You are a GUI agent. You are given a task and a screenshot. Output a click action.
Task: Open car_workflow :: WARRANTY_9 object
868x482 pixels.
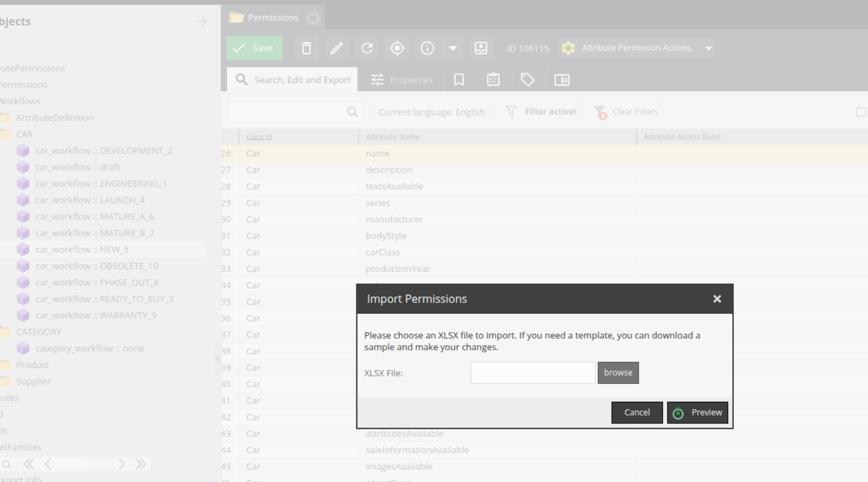pos(95,316)
